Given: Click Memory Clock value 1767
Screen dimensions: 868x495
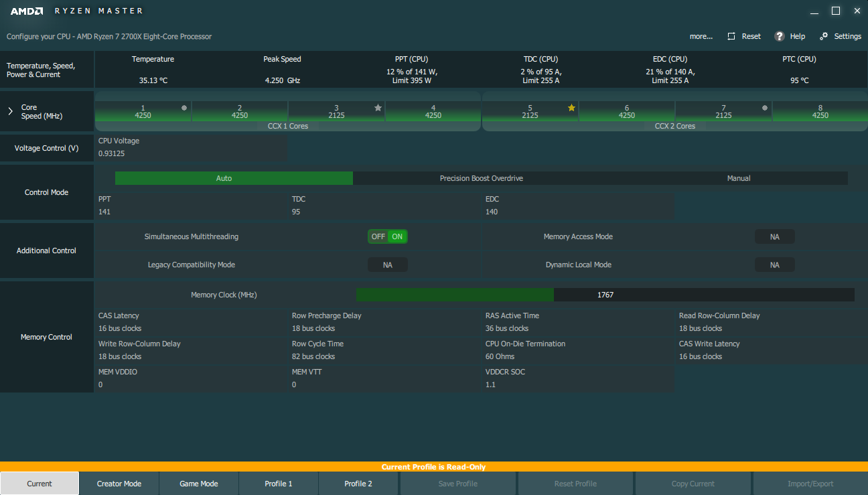Looking at the screenshot, I should tap(605, 295).
